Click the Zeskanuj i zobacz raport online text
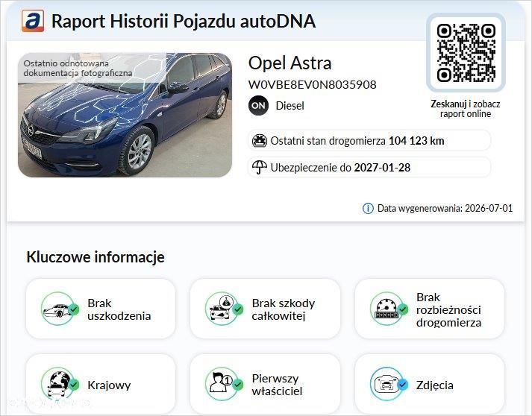The image size is (532, 416). (466, 109)
